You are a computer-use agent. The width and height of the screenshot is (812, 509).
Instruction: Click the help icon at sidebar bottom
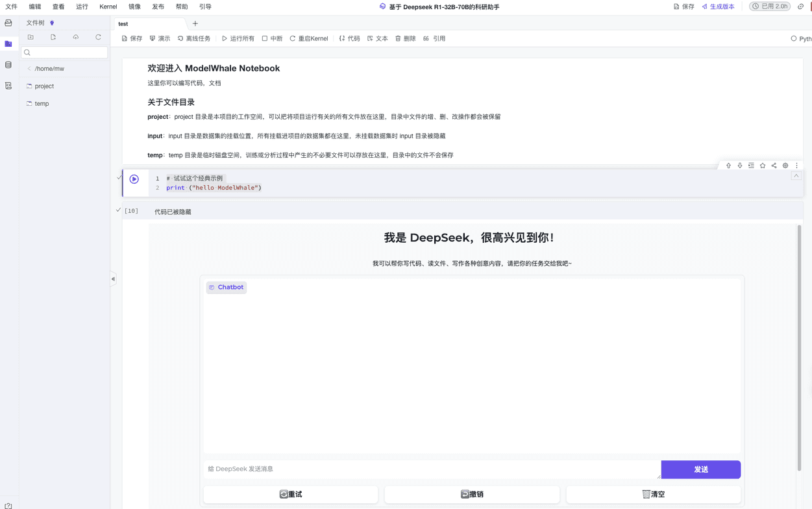coord(8,506)
